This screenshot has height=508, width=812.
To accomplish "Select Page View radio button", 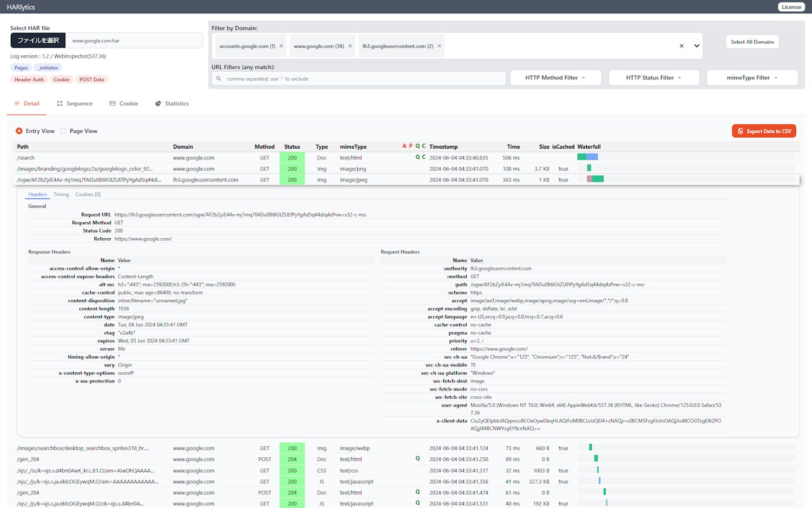I will click(x=63, y=131).
